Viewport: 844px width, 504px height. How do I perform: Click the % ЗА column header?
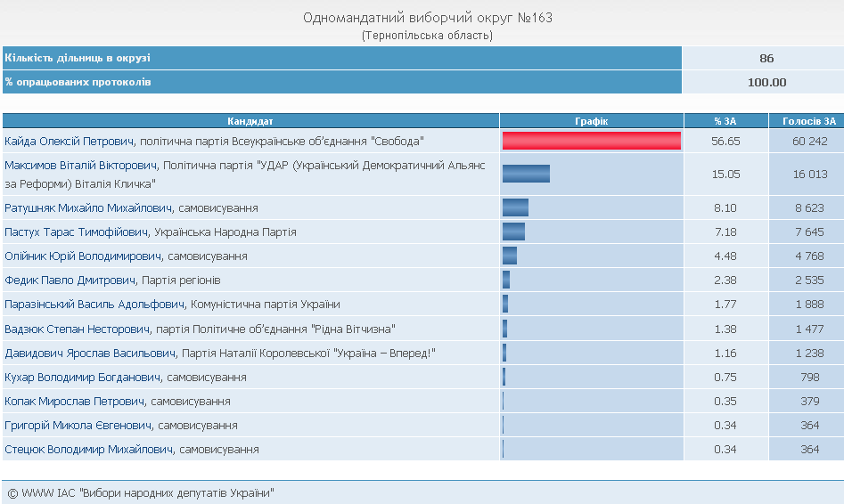725,121
